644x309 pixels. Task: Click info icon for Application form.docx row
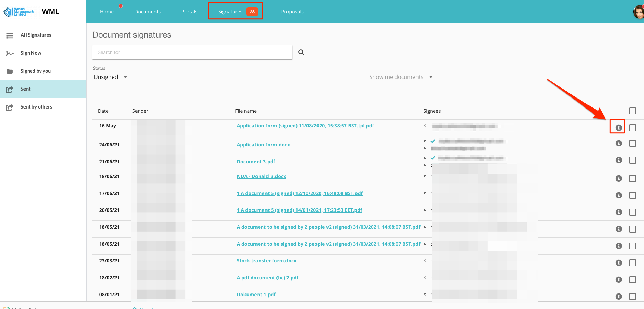(618, 143)
